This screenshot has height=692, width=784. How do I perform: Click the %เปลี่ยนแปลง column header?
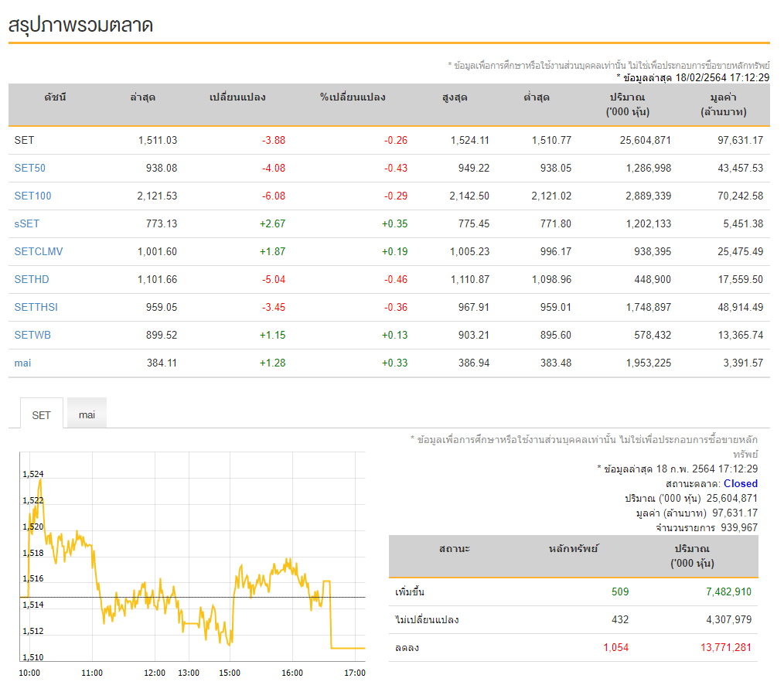tap(353, 97)
